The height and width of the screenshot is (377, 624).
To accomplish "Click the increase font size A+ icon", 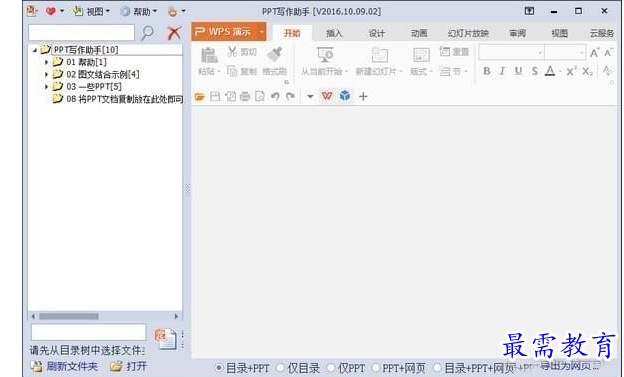I will (x=595, y=52).
